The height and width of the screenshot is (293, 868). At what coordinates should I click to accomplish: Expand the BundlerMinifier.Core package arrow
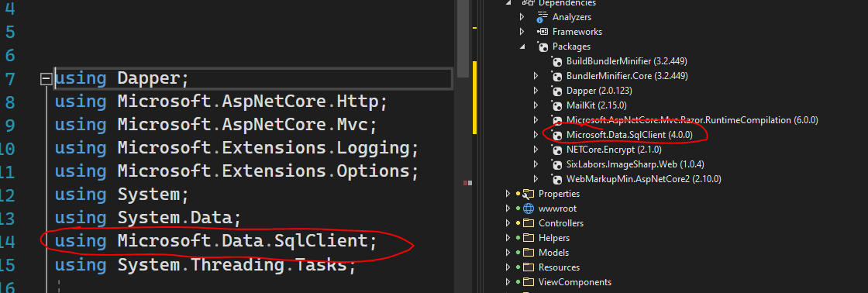coord(536,75)
